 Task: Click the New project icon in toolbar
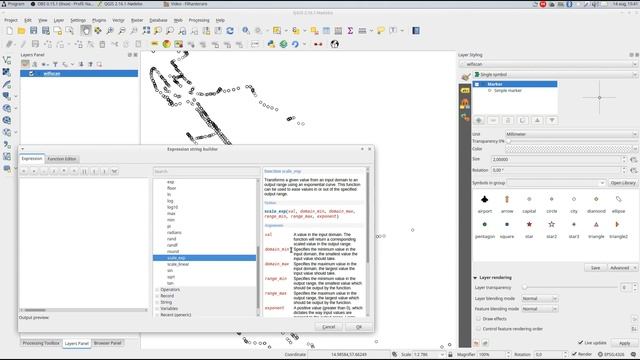[10, 31]
